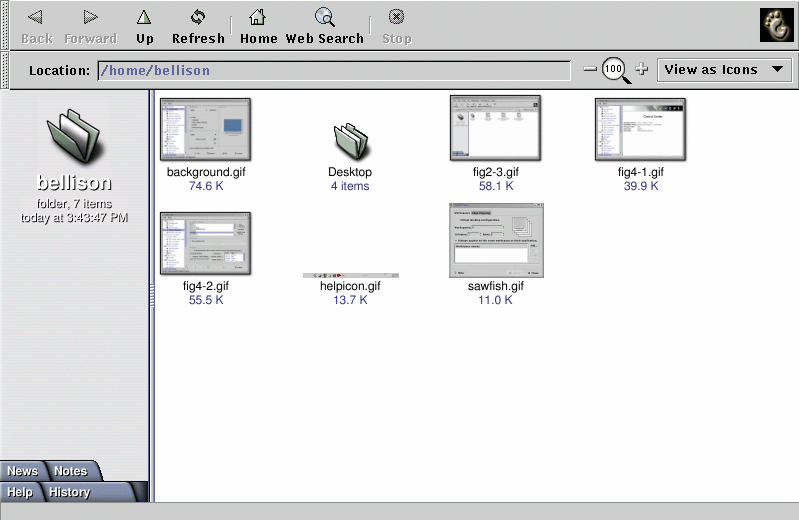Select the Help sidebar tab
This screenshot has height=520, width=799.
pos(20,492)
